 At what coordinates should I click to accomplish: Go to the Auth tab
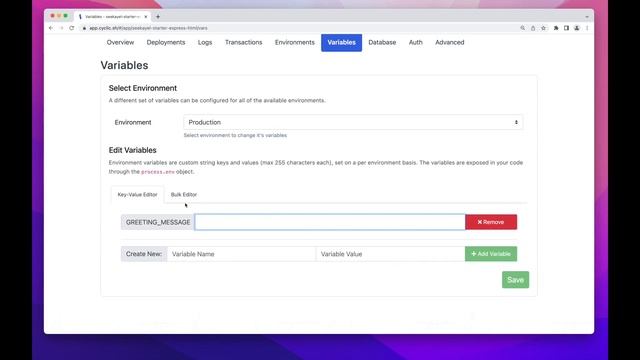pos(416,42)
